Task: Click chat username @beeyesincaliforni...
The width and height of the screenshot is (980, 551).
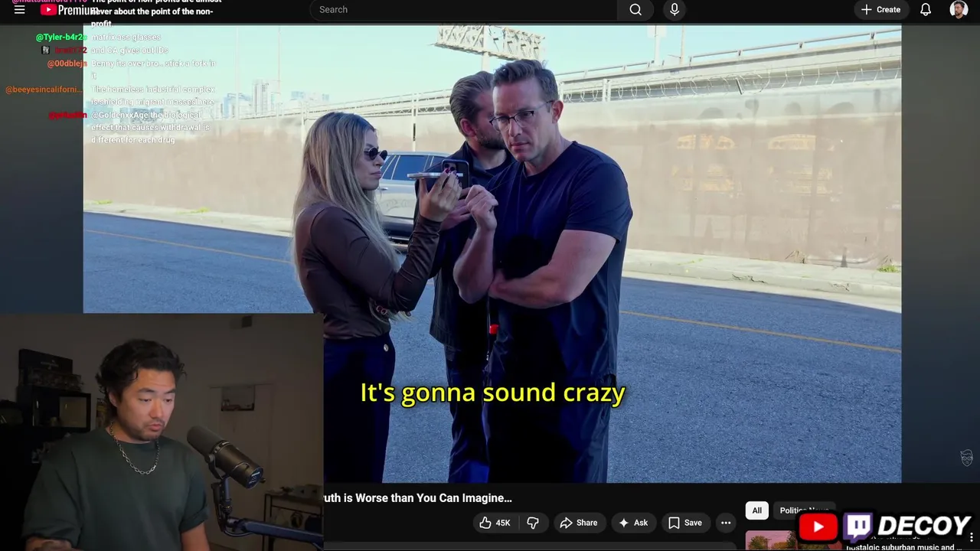Action: [x=44, y=90]
